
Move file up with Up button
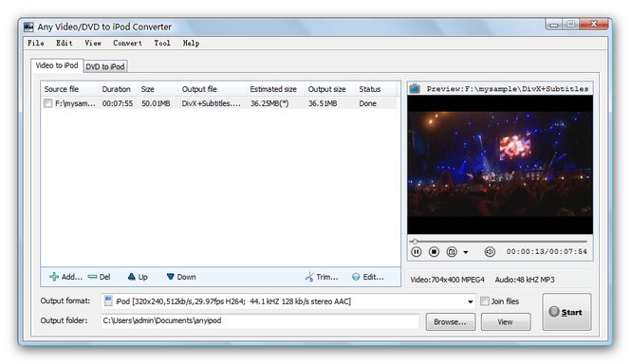pyautogui.click(x=138, y=277)
